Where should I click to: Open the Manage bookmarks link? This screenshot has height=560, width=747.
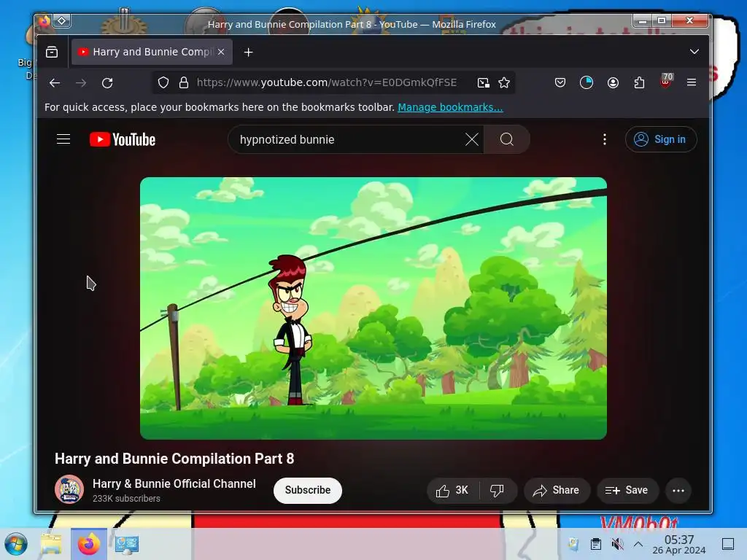[450, 107]
